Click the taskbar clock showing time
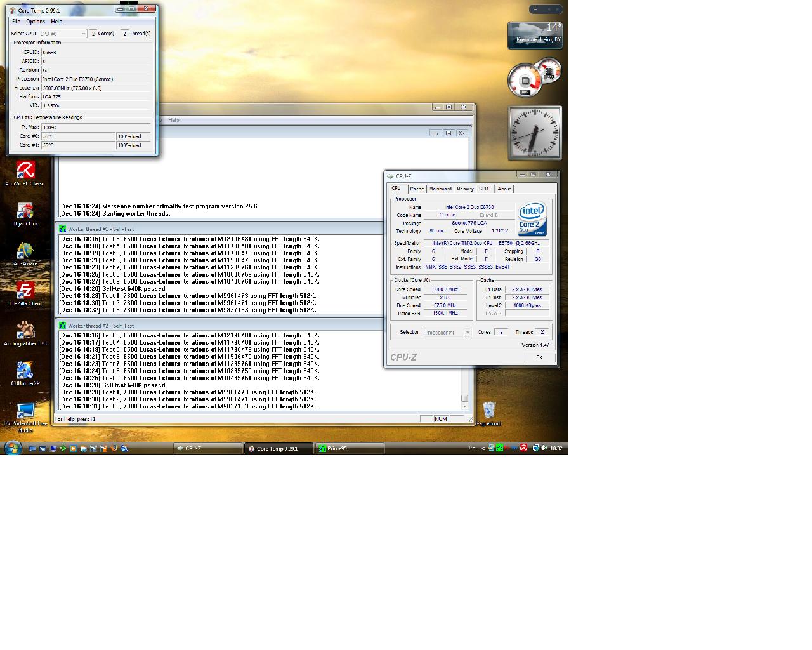 pos(556,448)
